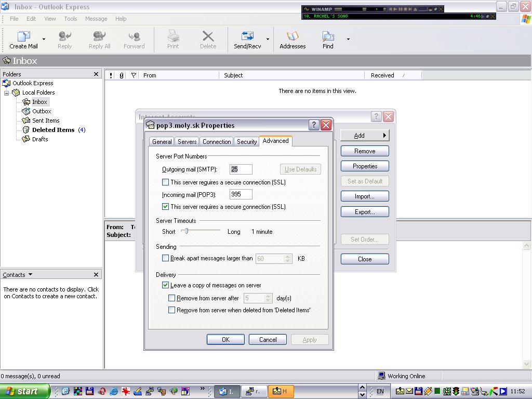532x399 pixels.
Task: Click the Incoming mail POP3 port field
Action: [x=241, y=194]
